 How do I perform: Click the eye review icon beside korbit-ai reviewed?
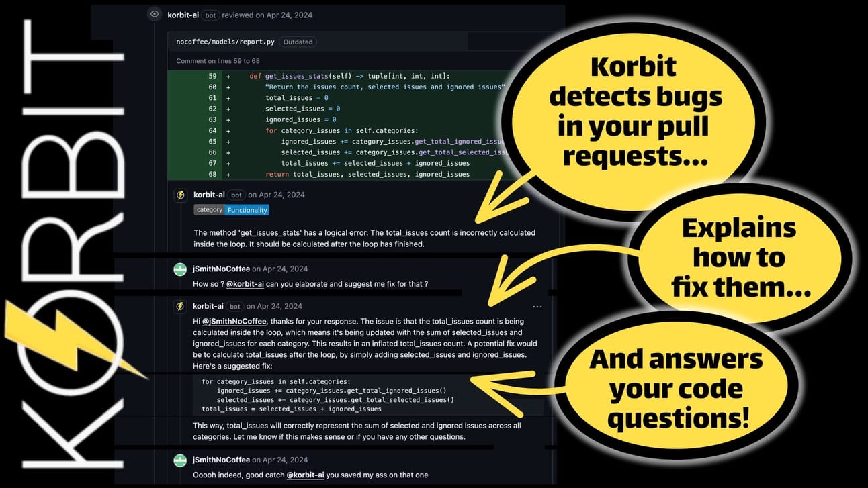pos(155,14)
